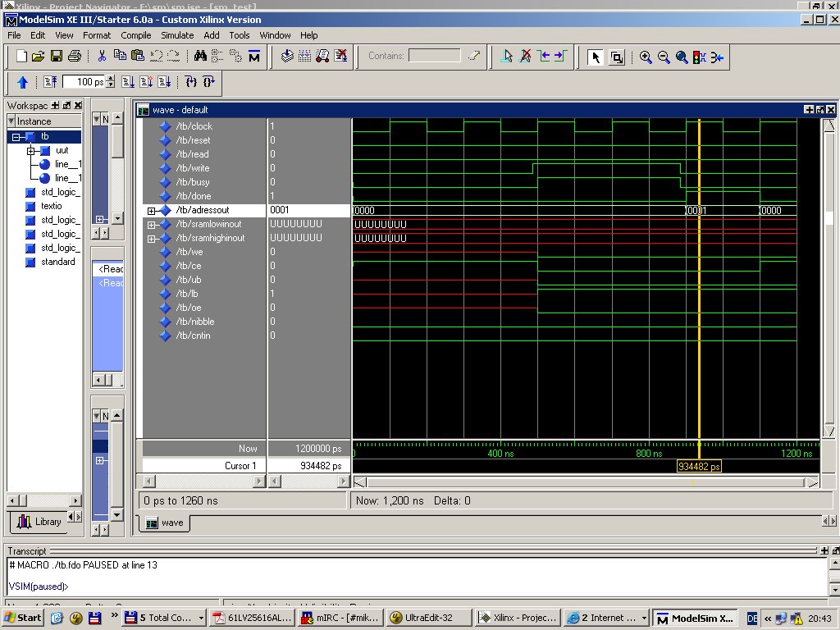
Task: Click the wave horizontal scrollbar
Action: (586, 482)
